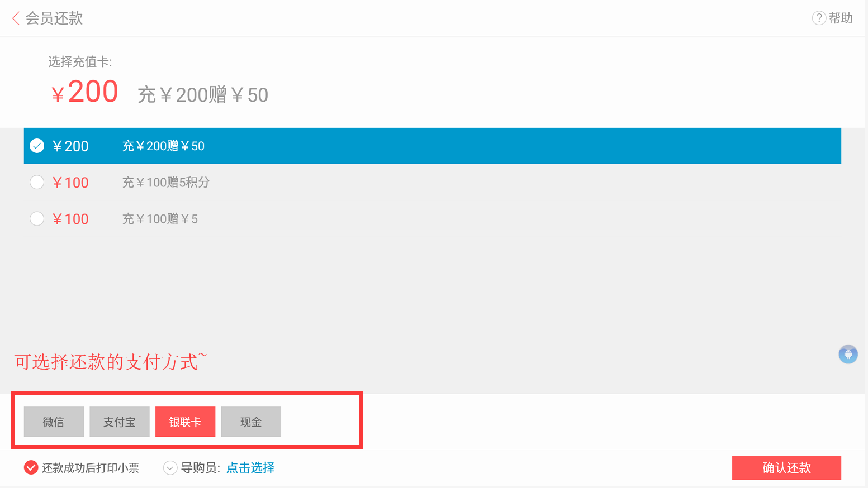
Task: Choose 现金 payment method
Action: click(x=251, y=422)
